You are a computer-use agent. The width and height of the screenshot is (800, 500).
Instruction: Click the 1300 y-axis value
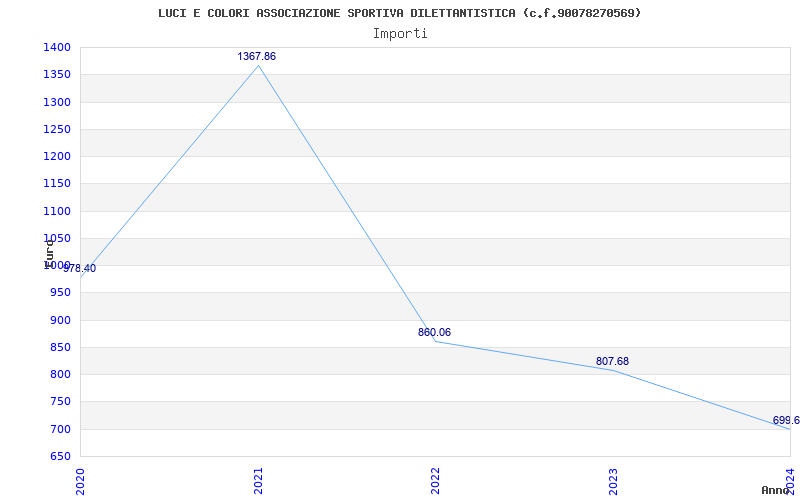[x=57, y=103]
